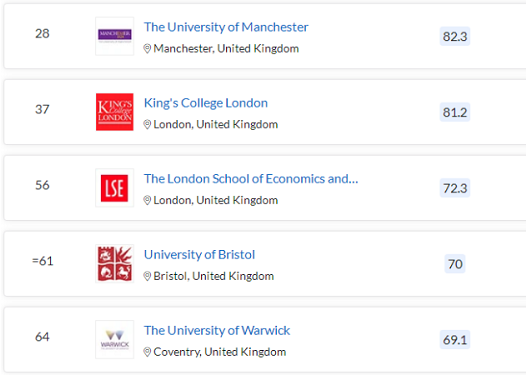Open The University of Warwick link

pos(217,330)
